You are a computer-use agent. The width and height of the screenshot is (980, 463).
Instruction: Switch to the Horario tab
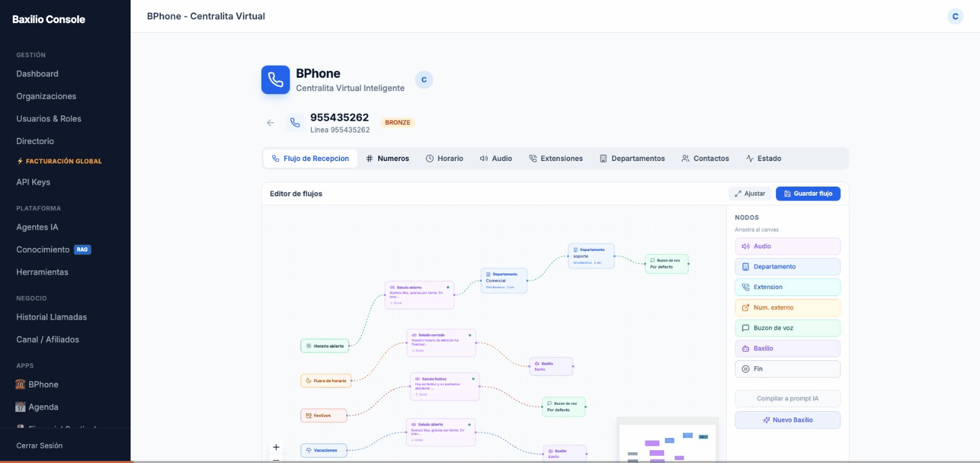click(444, 159)
